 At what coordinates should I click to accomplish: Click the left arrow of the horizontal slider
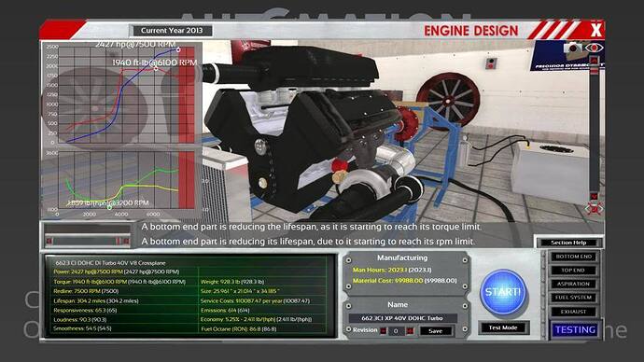49,241
